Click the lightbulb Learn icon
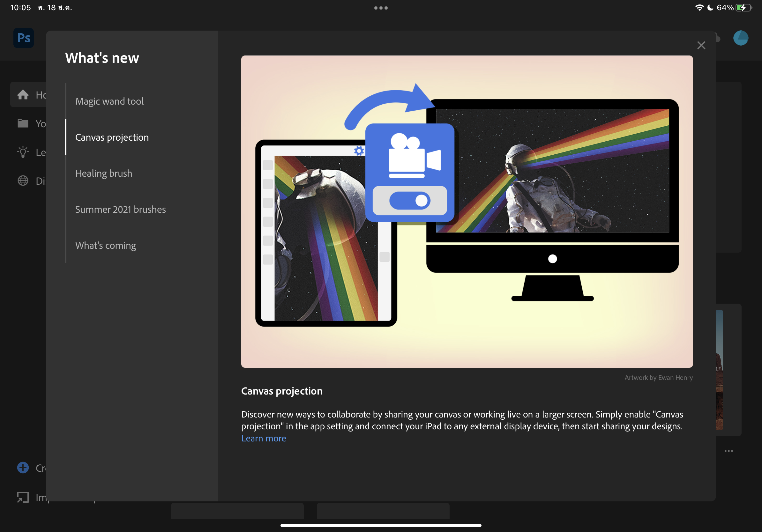Screen dimensions: 762x532 pyautogui.click(x=23, y=152)
